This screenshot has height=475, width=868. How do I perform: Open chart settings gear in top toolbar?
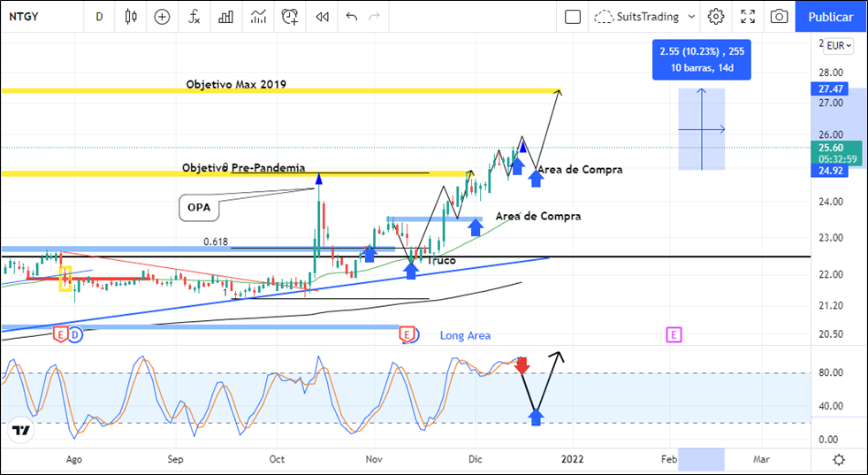click(716, 17)
